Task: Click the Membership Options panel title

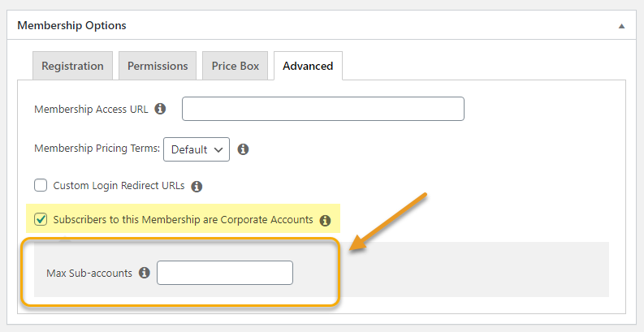Action: point(72,25)
